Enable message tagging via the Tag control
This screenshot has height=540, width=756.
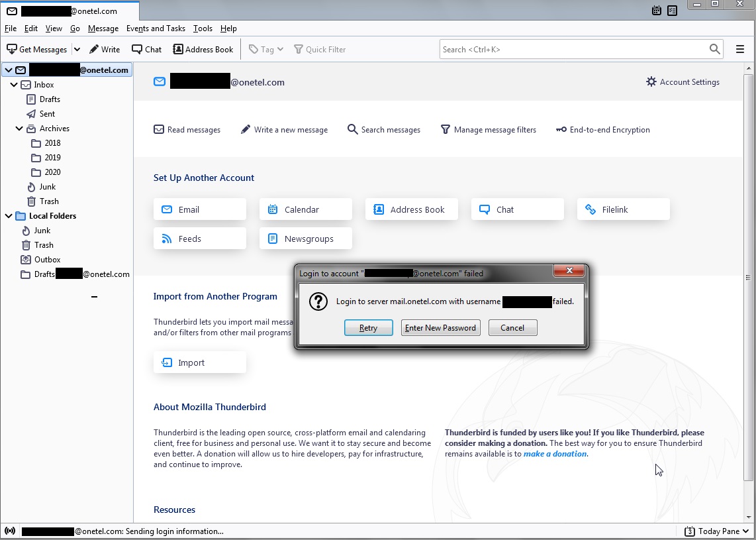tap(265, 48)
